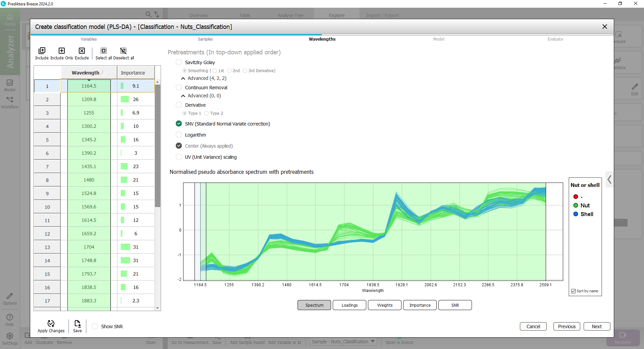Enable the Show SNR option

(95, 327)
